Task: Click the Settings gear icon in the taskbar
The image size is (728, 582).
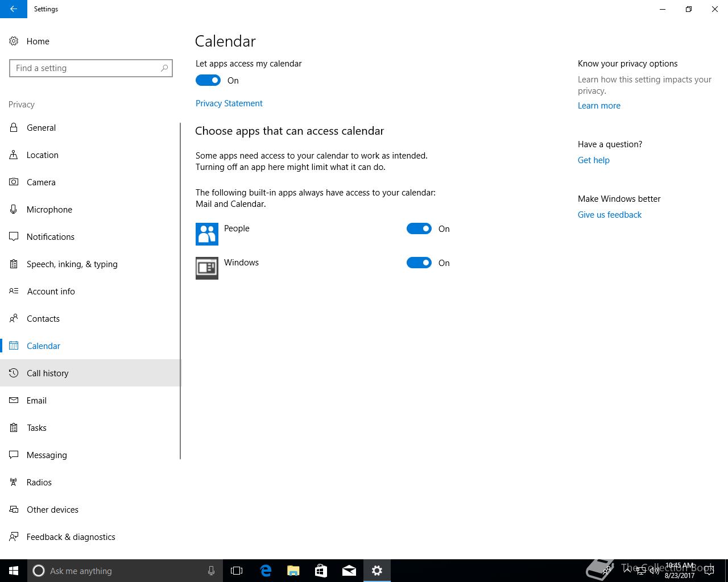Action: pyautogui.click(x=377, y=571)
